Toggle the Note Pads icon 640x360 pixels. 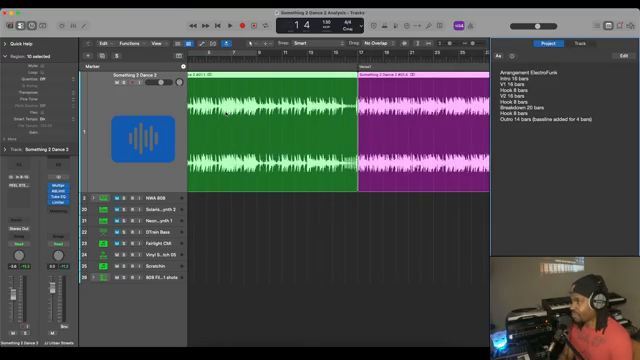tap(608, 26)
